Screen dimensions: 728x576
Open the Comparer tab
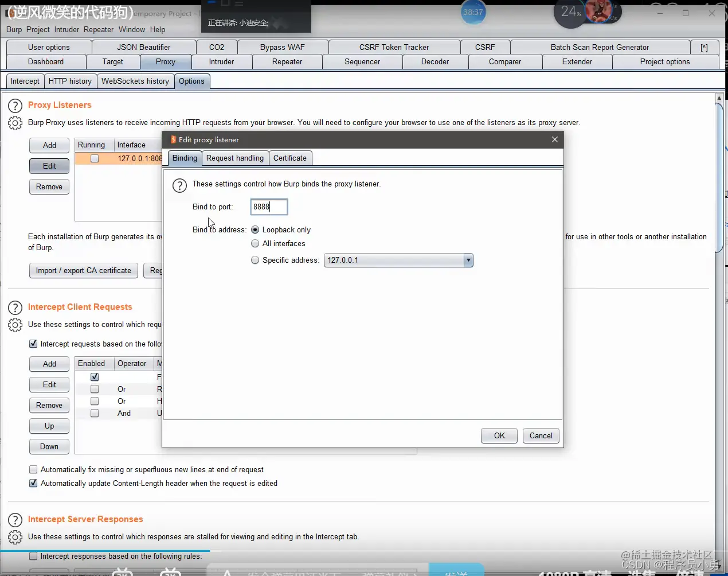coord(505,61)
